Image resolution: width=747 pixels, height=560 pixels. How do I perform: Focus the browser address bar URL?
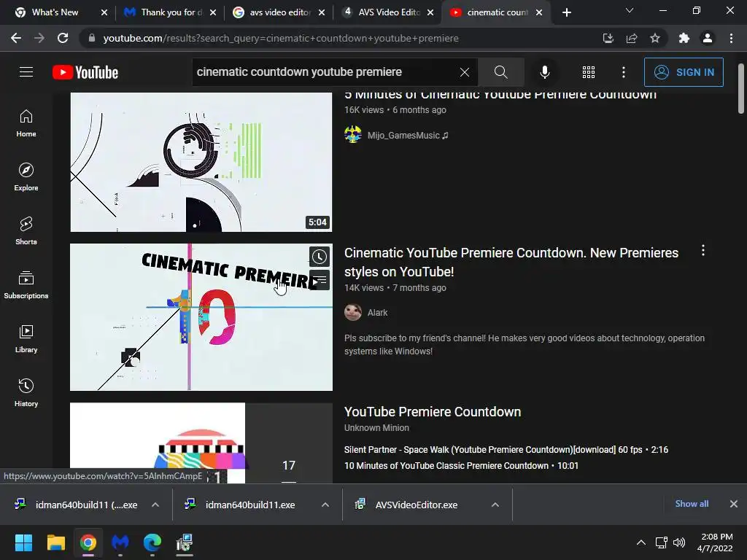pos(281,38)
